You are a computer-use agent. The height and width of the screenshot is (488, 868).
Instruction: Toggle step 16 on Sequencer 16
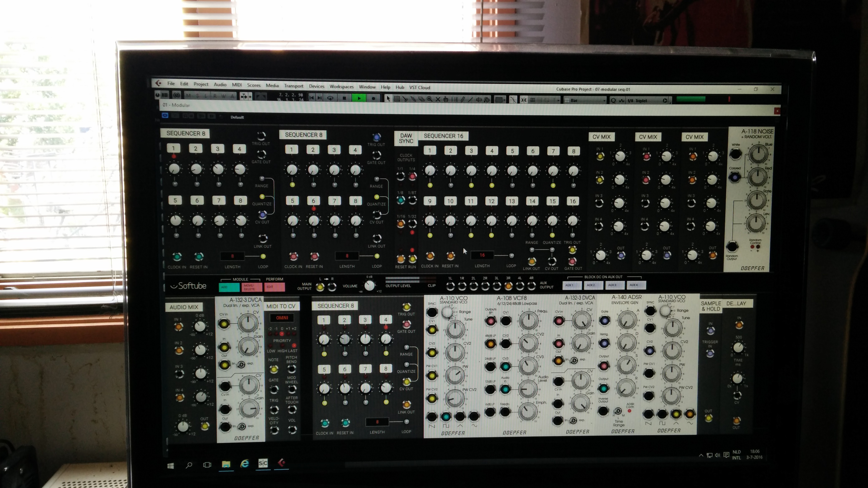point(573,201)
